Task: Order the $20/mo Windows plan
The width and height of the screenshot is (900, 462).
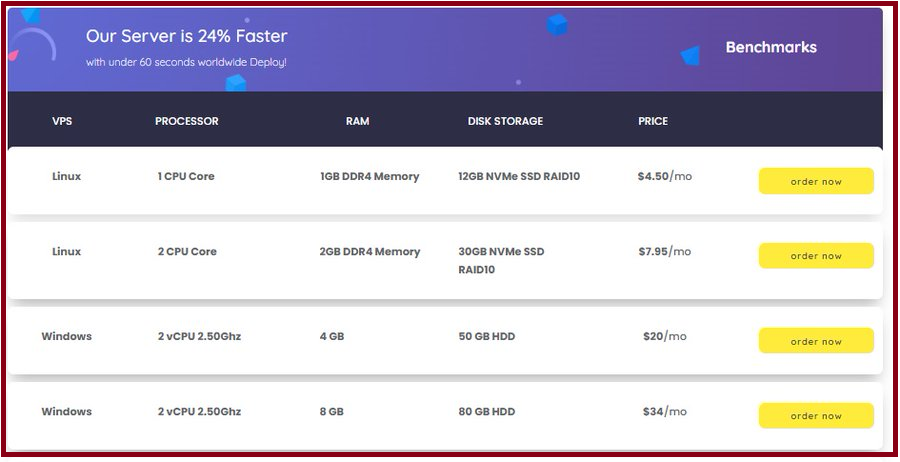Action: point(816,341)
